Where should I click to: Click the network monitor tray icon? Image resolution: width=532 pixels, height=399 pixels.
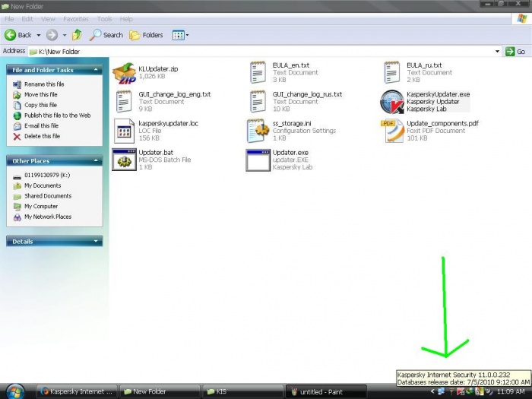pyautogui.click(x=442, y=391)
